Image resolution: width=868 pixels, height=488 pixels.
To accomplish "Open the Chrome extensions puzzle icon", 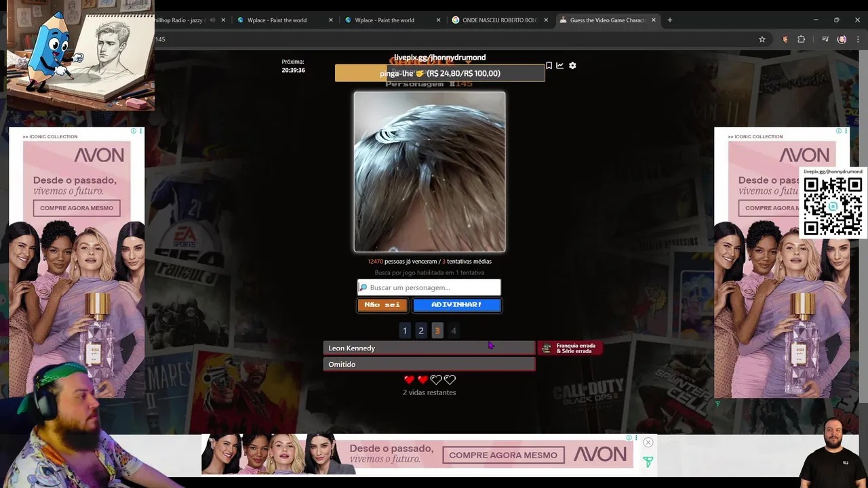I will [801, 39].
